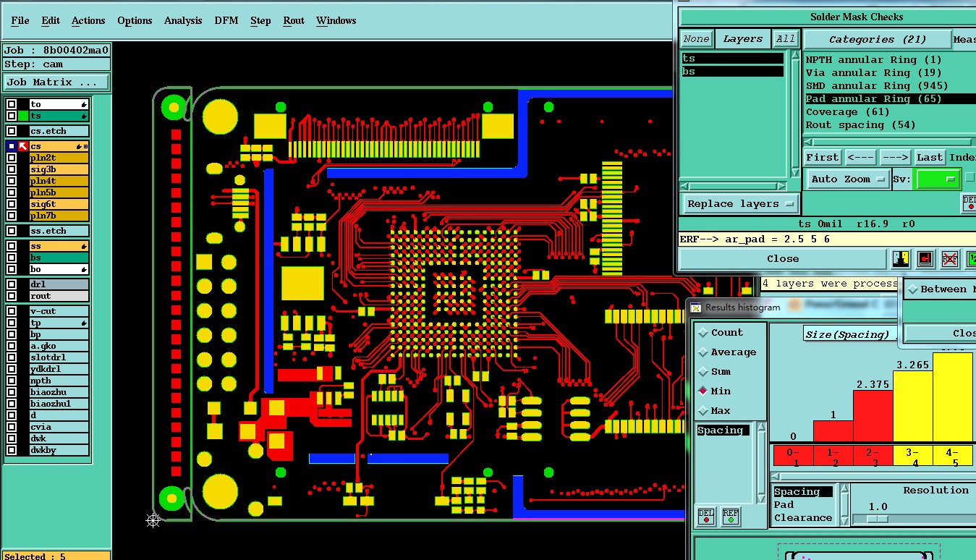Click the hand edit icon on layer ts
976x560 pixels.
pyautogui.click(x=84, y=116)
